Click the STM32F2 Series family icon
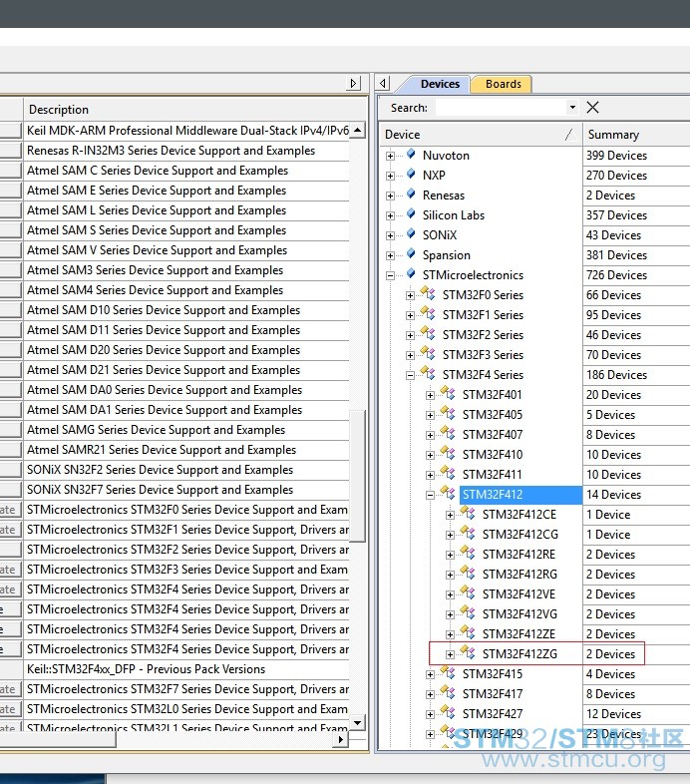Screen dimensions: 690x784 pyautogui.click(x=428, y=333)
